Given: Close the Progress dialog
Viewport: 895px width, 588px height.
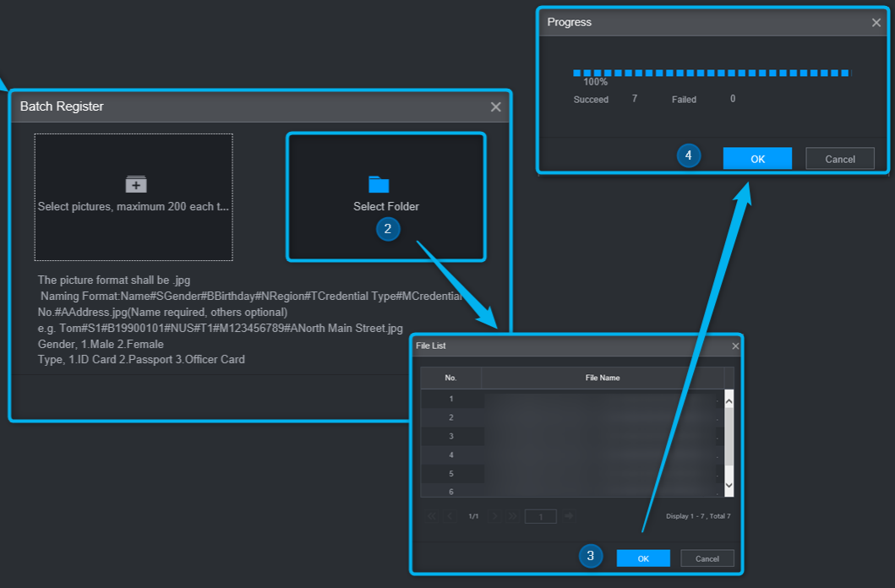Looking at the screenshot, I should tap(876, 22).
